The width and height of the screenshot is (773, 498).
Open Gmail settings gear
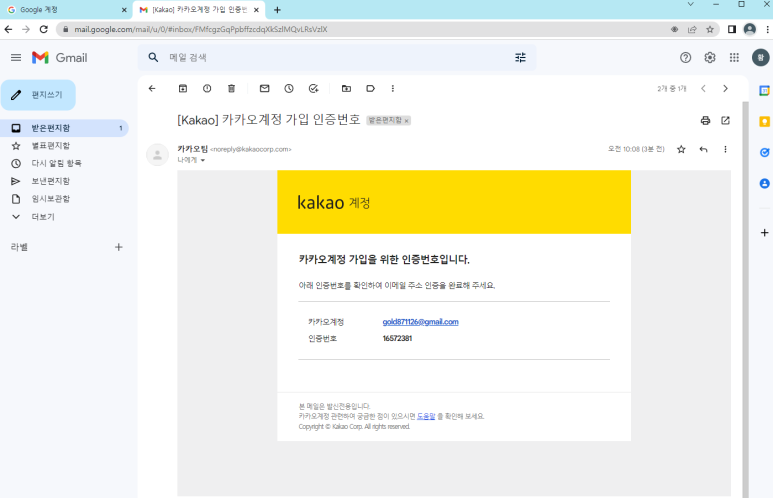(x=710, y=58)
